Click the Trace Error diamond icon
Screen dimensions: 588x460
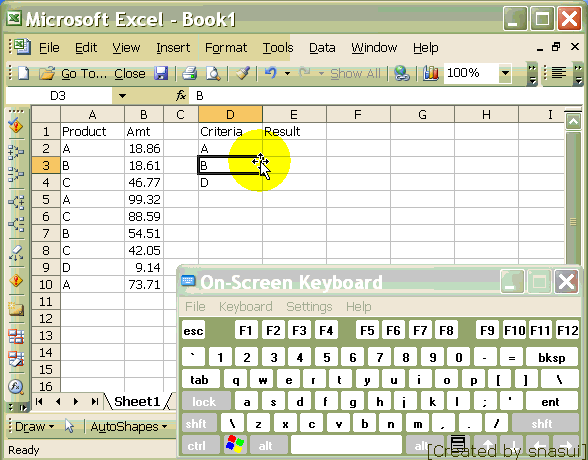16,280
